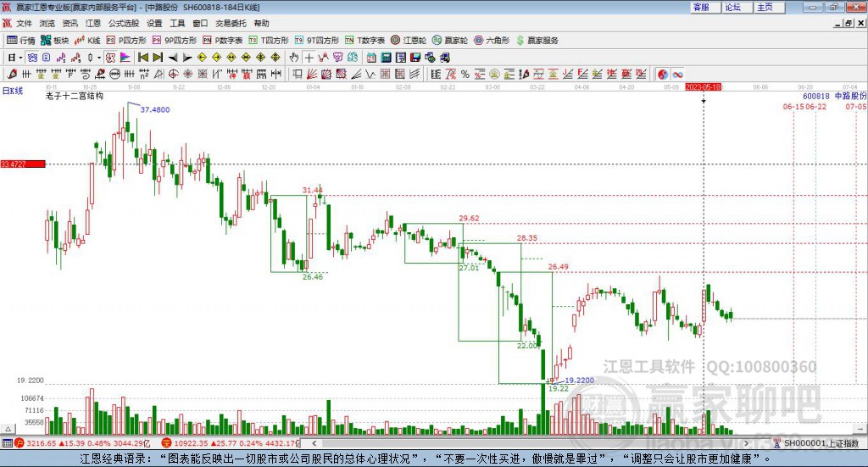The width and height of the screenshot is (868, 467).
Task: Open the 9P四方形 tool
Action: [175, 41]
